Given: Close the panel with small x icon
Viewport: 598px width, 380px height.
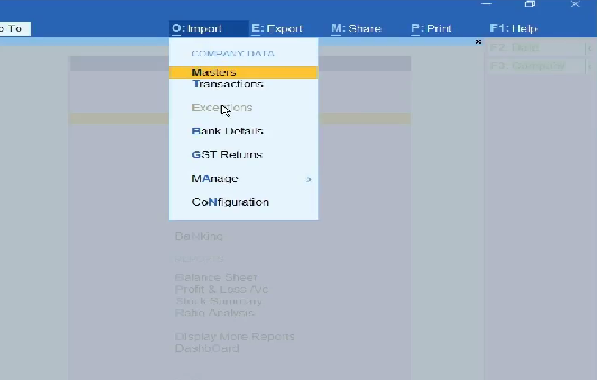Looking at the screenshot, I should [x=478, y=42].
